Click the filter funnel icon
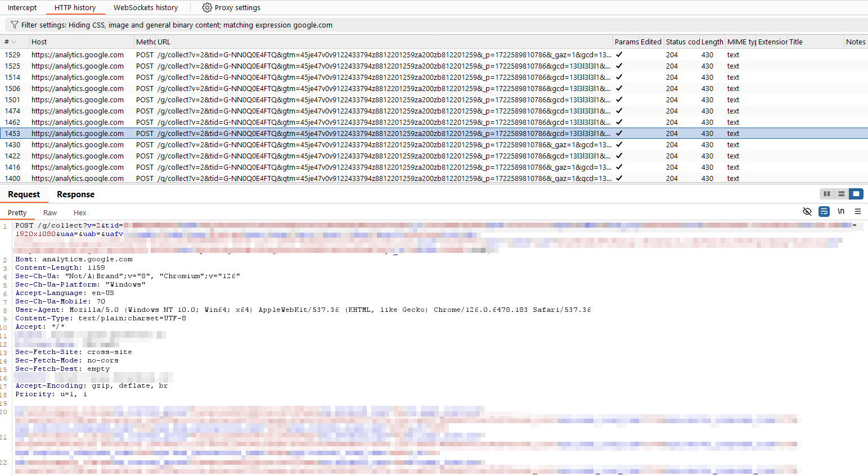Screen dimensions: 868x476 tap(15, 25)
